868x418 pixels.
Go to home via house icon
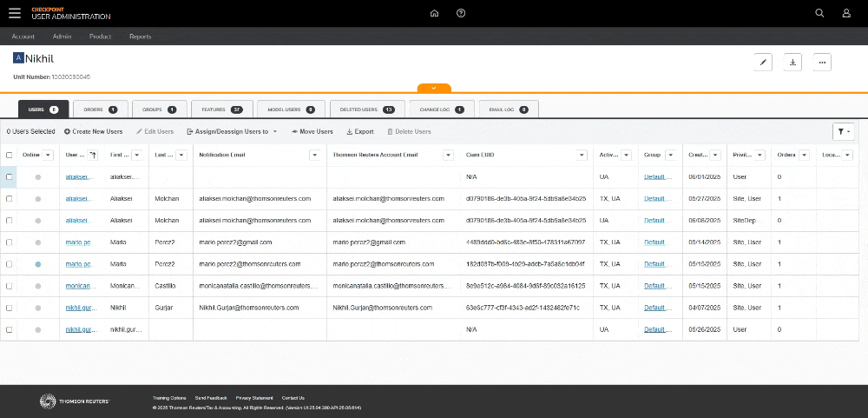pos(434,13)
